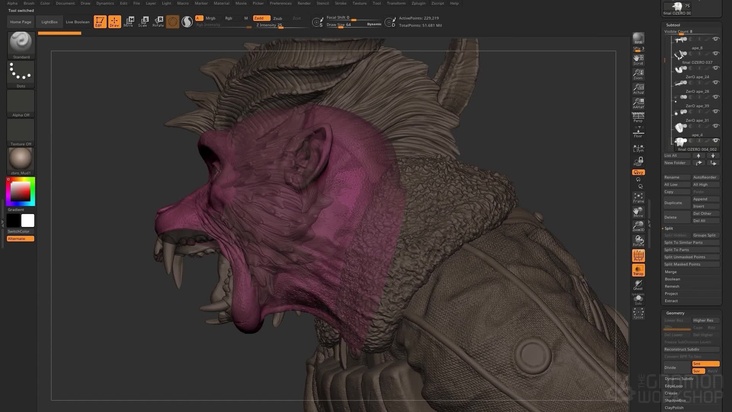This screenshot has width=732, height=412.
Task: Open the Dots stroke selector
Action: point(21,75)
